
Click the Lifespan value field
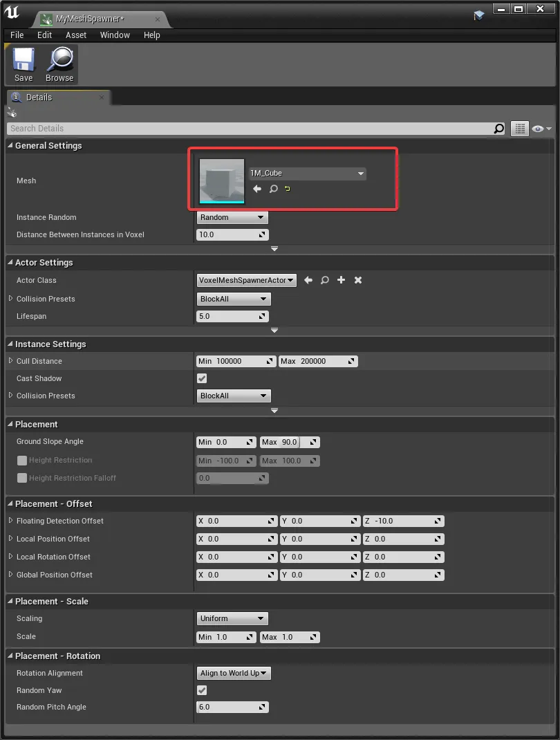click(227, 316)
